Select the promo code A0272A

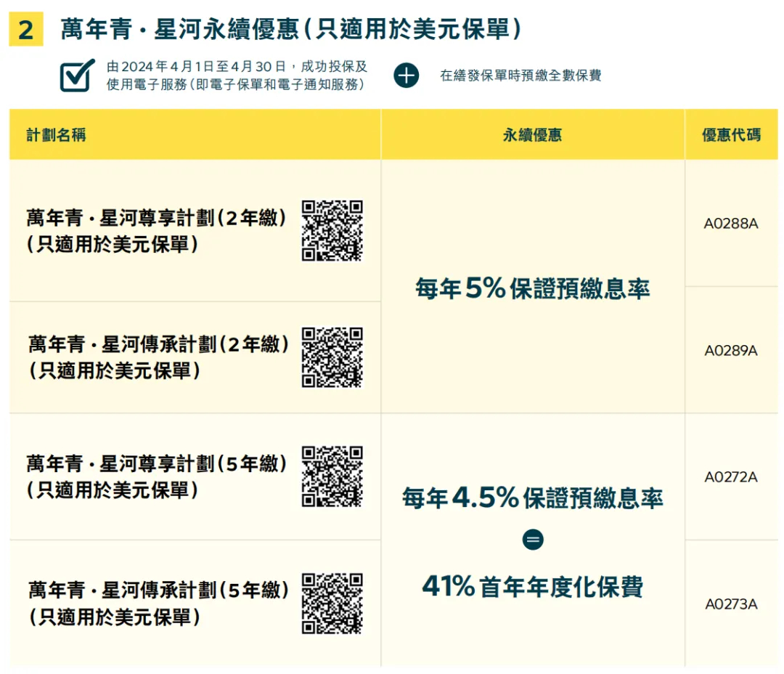[731, 477]
